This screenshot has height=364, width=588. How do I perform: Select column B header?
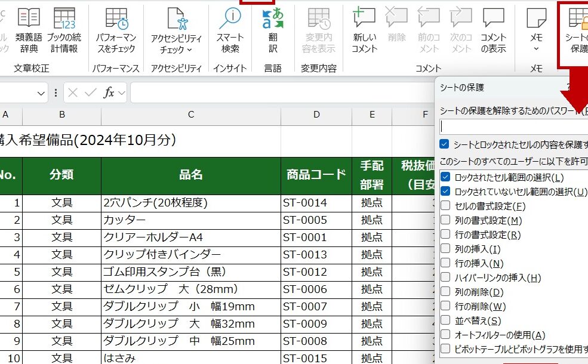(x=62, y=115)
